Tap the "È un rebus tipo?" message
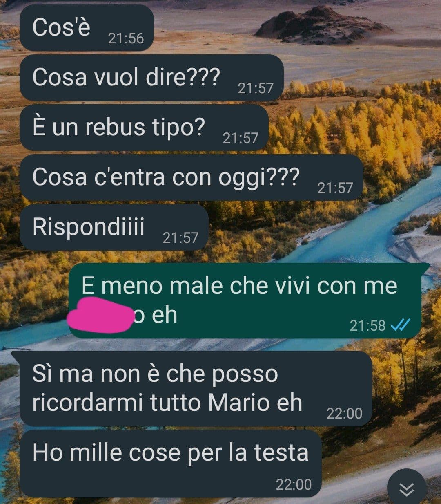The height and width of the screenshot is (504, 441). pyautogui.click(x=144, y=128)
